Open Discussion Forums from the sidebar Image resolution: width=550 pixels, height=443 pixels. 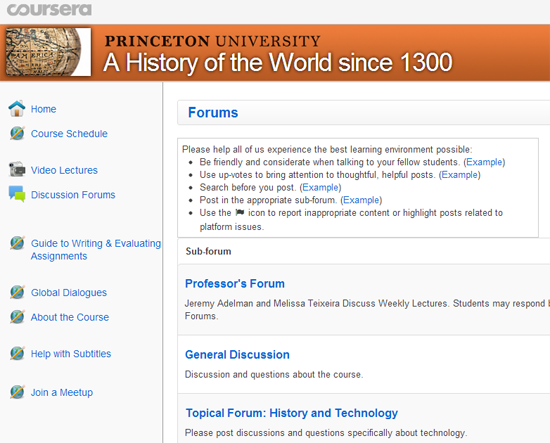click(x=73, y=195)
